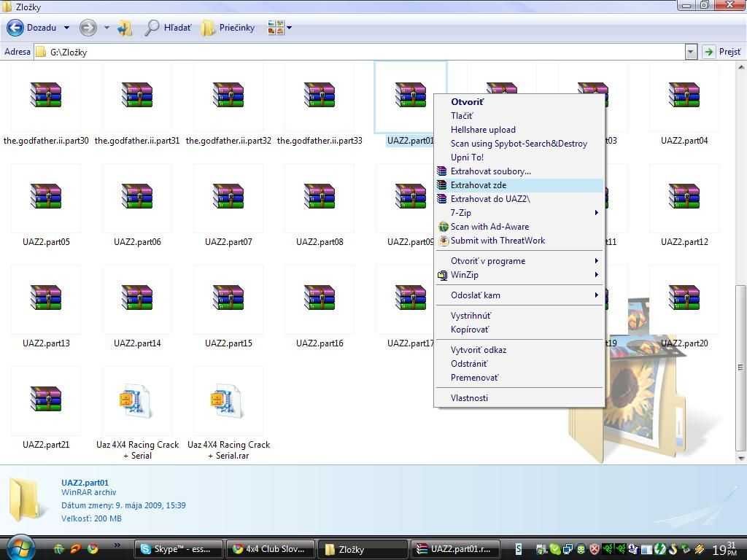Select the UAZ2.part20 archive icon

pyautogui.click(x=684, y=297)
